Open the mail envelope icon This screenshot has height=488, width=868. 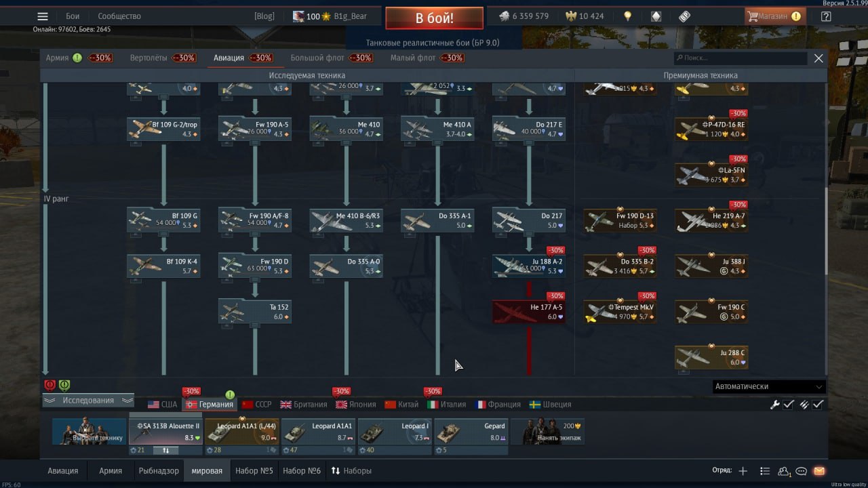pyautogui.click(x=819, y=471)
